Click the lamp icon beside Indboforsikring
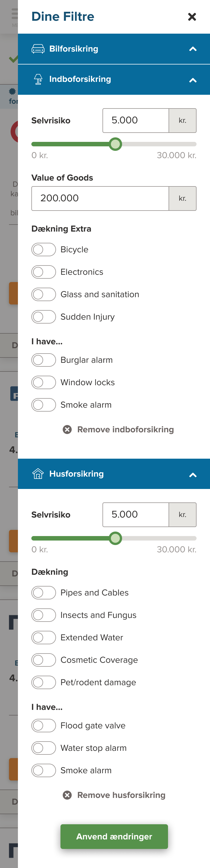 (38, 80)
